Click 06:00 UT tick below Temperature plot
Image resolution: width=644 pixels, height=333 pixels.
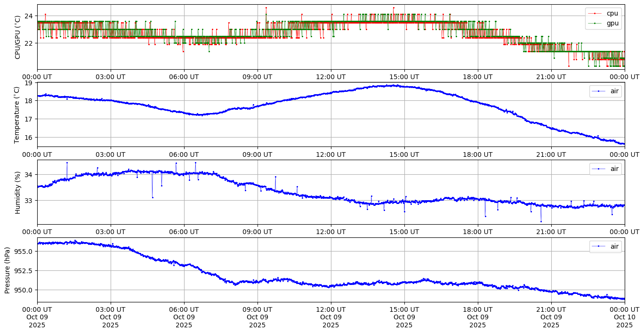[184, 154]
